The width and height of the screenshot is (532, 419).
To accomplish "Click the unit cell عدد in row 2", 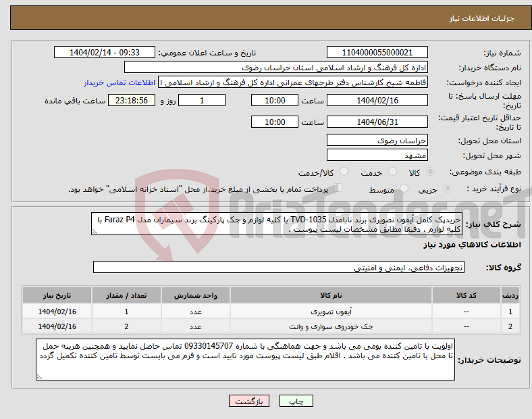I will point(196,326).
